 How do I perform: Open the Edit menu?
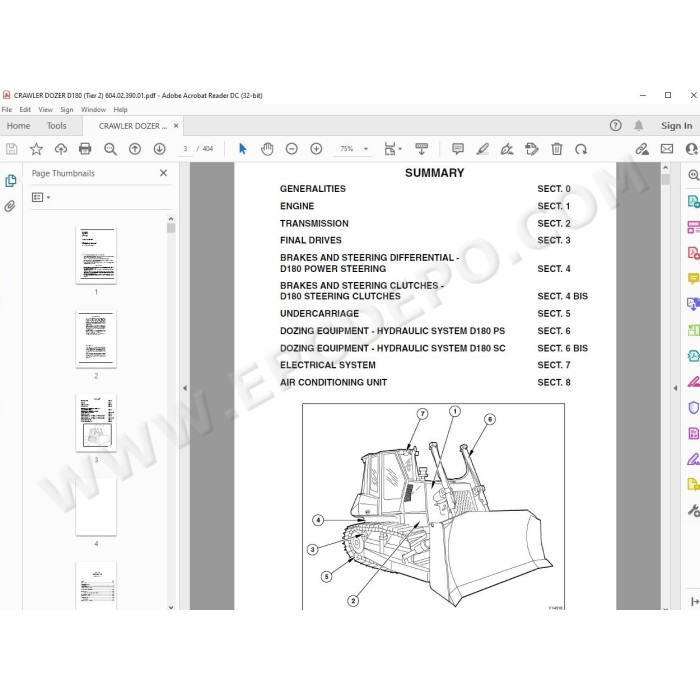[25, 109]
